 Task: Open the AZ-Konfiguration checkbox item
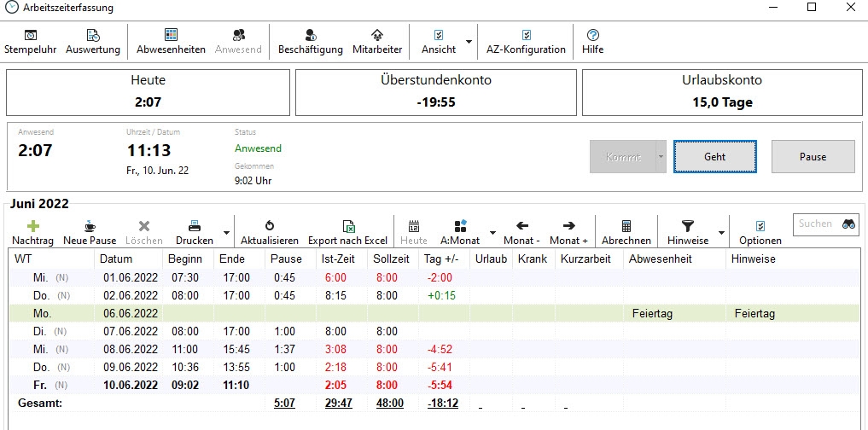526,41
